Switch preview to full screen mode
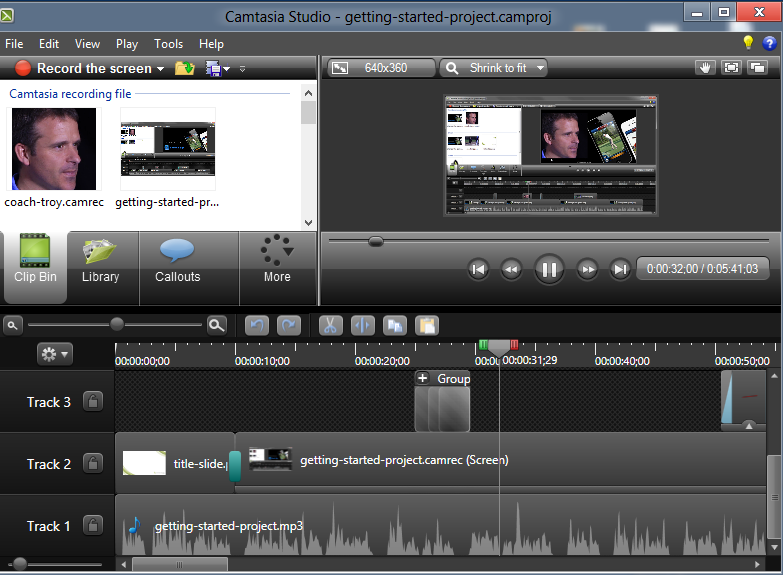783x575 pixels. 731,67
